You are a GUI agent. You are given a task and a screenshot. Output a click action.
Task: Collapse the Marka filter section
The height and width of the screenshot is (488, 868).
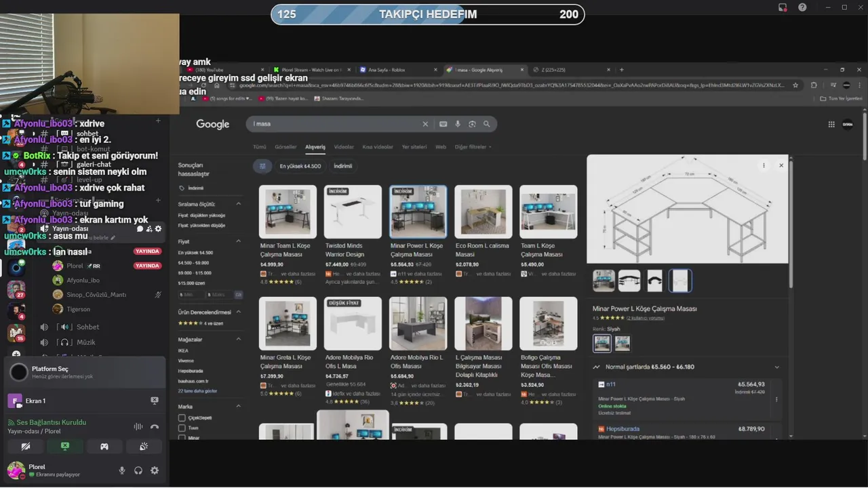238,407
